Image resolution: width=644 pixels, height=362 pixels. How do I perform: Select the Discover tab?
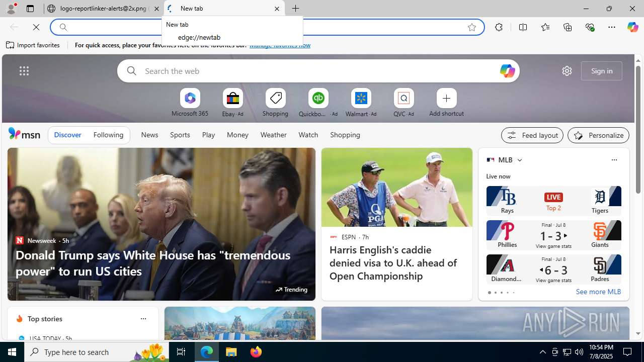click(x=67, y=135)
